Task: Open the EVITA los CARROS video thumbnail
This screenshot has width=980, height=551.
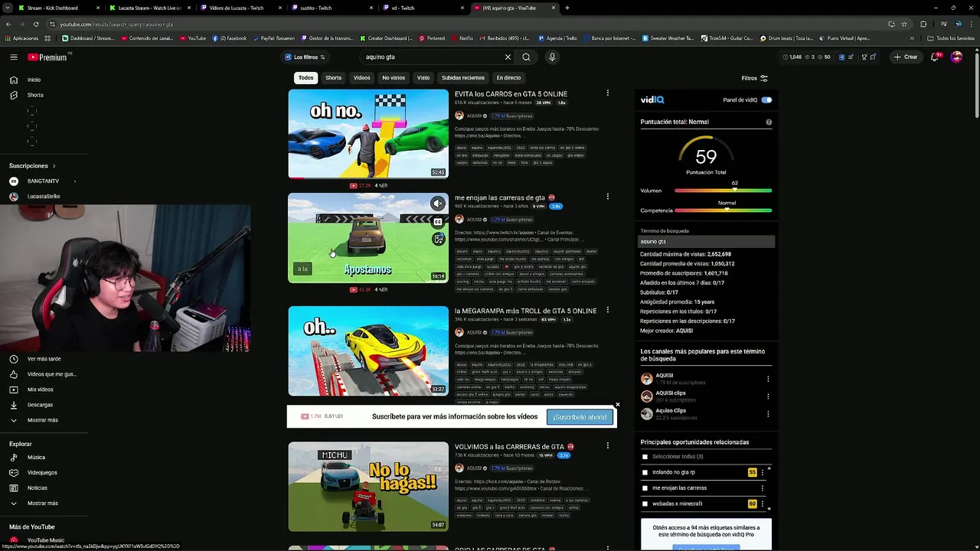Action: click(368, 134)
